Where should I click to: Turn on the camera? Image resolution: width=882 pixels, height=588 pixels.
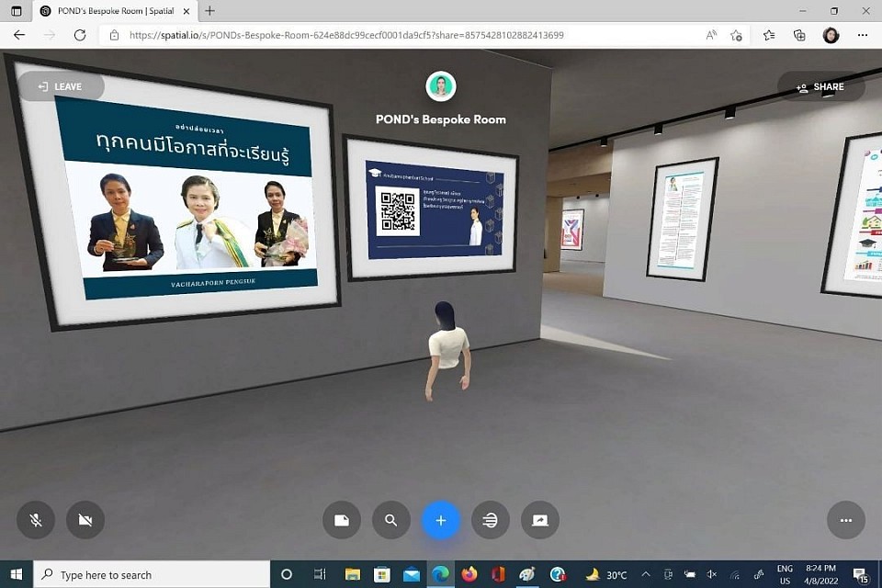coord(85,520)
